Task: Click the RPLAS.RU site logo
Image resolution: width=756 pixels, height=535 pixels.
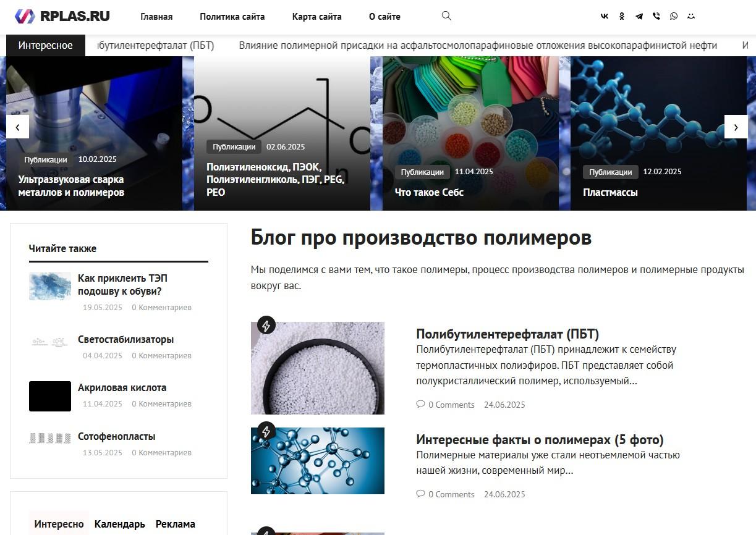Action: tap(62, 16)
